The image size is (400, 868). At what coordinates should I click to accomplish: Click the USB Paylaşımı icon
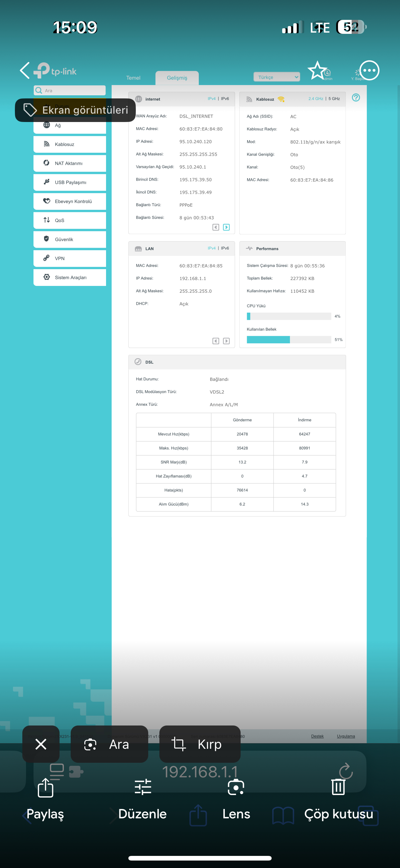pos(47,182)
